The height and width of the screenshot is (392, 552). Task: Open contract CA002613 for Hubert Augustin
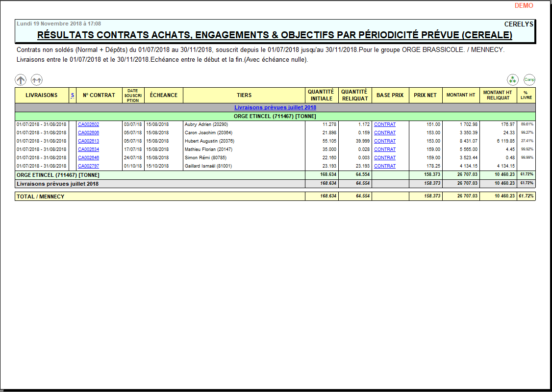pyautogui.click(x=88, y=141)
